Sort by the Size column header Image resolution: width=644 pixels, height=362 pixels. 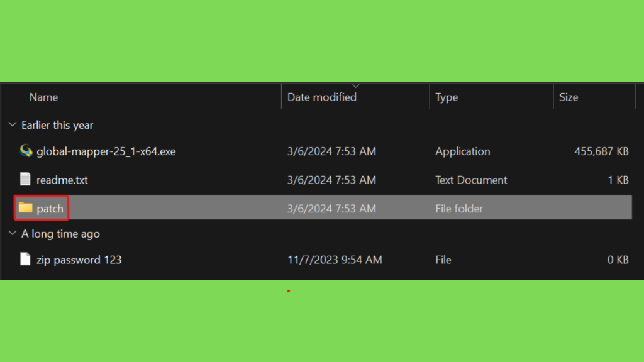click(569, 97)
